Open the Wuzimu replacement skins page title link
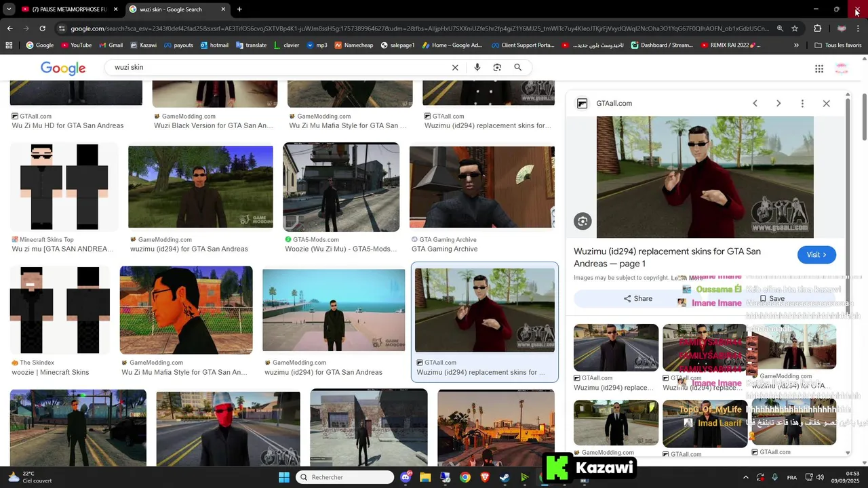Viewport: 868px width, 488px height. coord(667,258)
